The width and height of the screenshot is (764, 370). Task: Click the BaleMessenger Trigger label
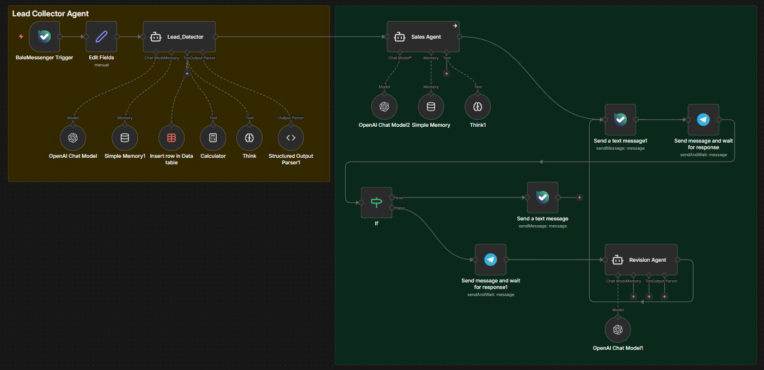[44, 58]
